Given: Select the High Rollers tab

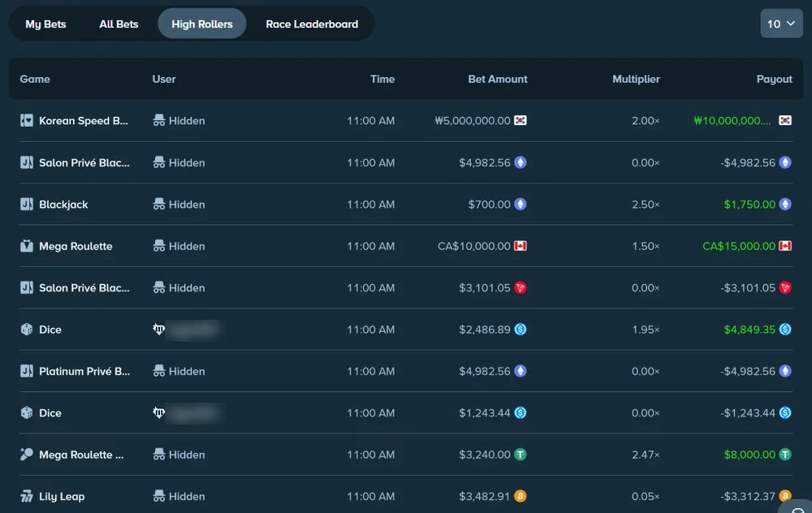Looking at the screenshot, I should [x=202, y=24].
